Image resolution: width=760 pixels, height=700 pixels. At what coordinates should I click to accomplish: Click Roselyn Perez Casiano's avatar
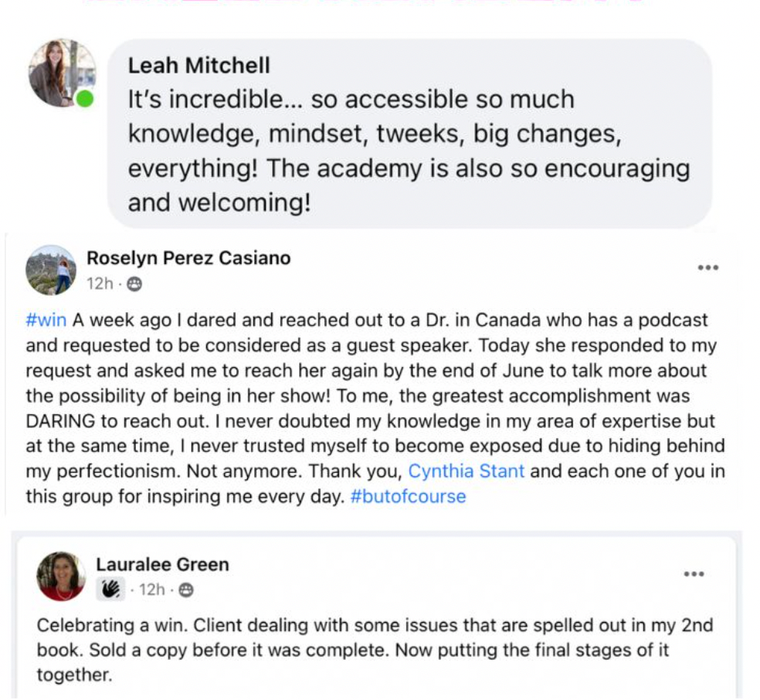click(x=51, y=270)
